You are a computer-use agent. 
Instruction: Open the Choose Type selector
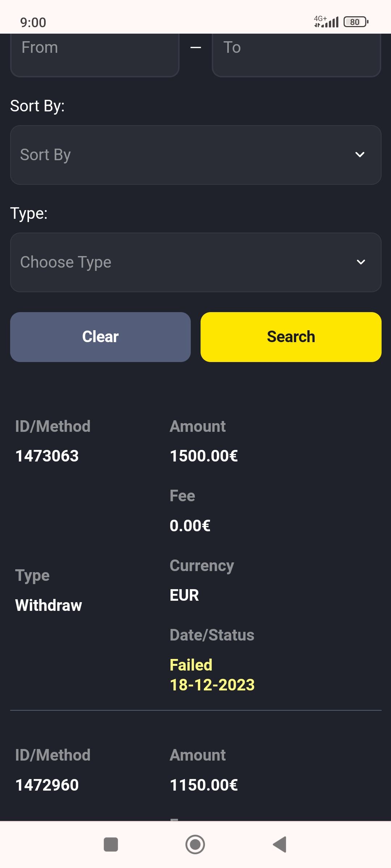181,262
